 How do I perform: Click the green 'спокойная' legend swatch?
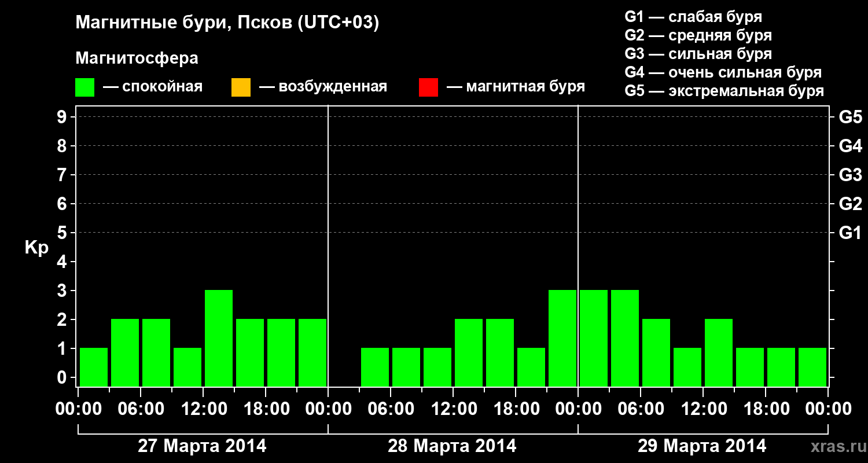click(85, 87)
